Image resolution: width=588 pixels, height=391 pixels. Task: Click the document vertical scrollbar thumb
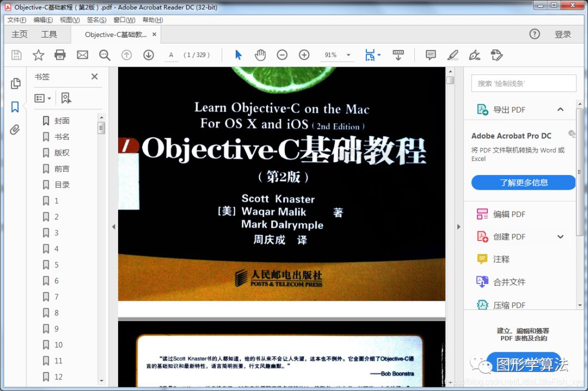(450, 80)
